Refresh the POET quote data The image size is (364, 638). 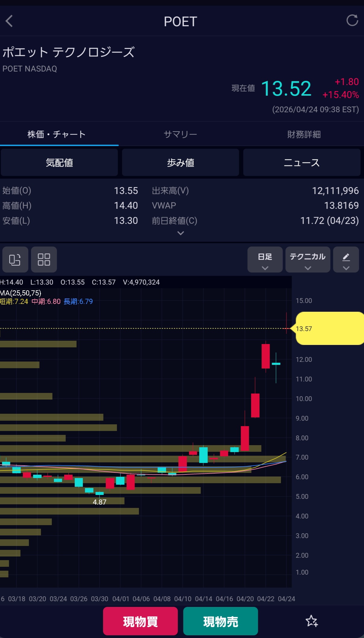(x=352, y=21)
